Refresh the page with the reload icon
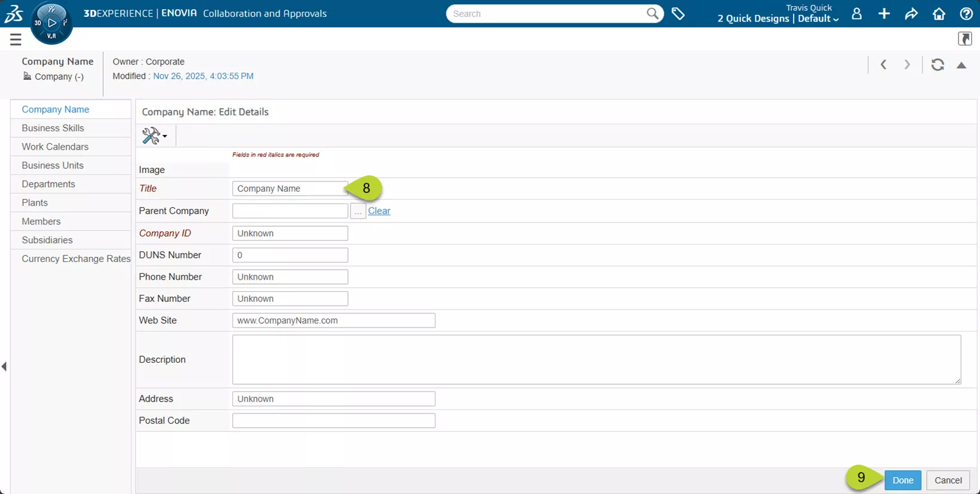 938,65
